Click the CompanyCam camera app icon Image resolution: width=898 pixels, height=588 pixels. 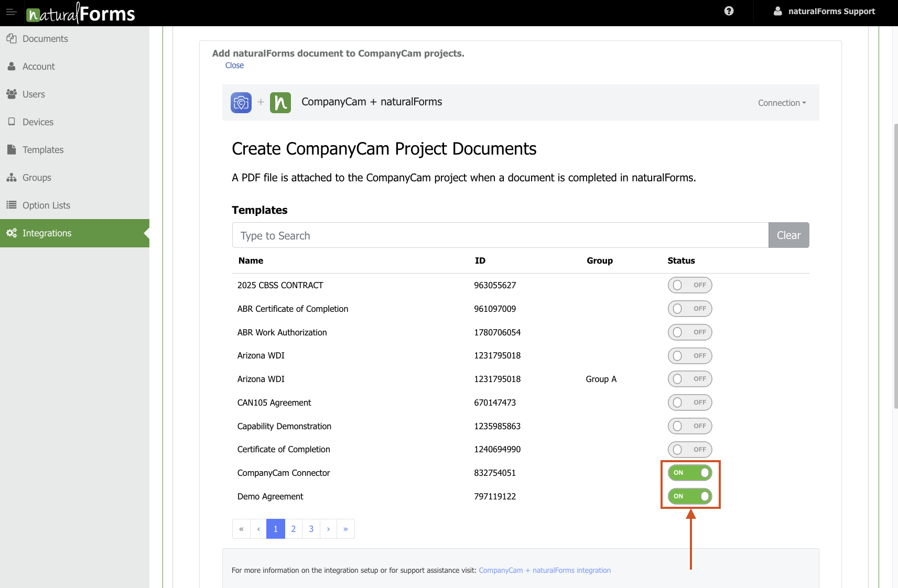click(241, 102)
